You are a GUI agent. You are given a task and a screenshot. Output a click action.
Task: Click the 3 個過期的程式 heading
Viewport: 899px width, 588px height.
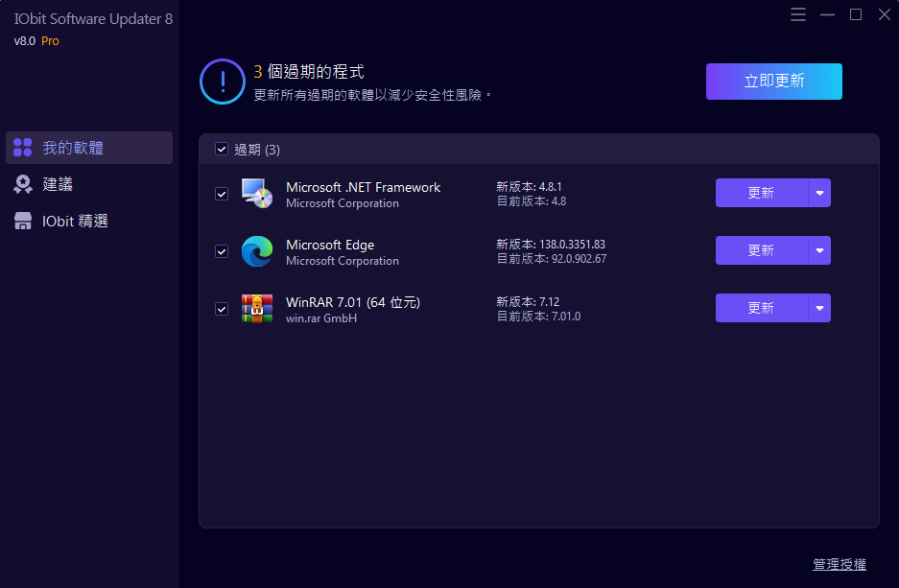[308, 72]
